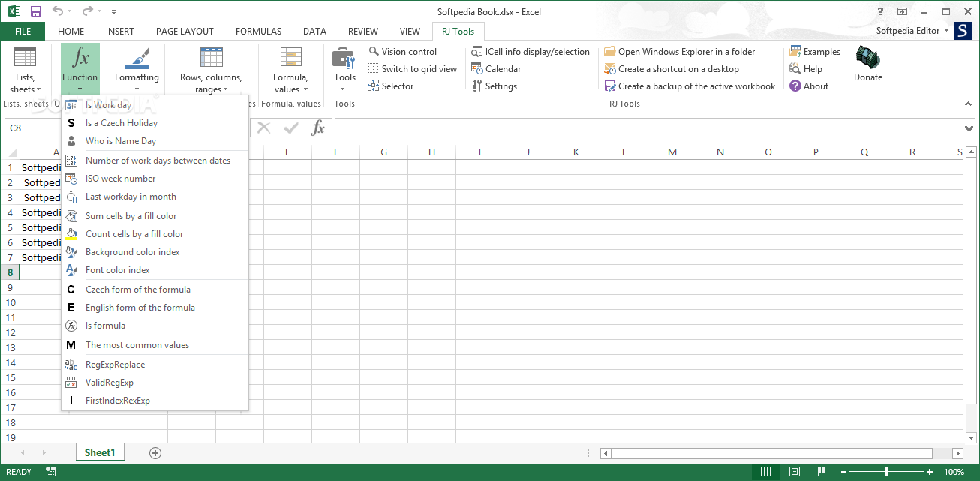Switch to the PAGE LAYOUT tab
Screen dimensions: 980x481
point(185,32)
